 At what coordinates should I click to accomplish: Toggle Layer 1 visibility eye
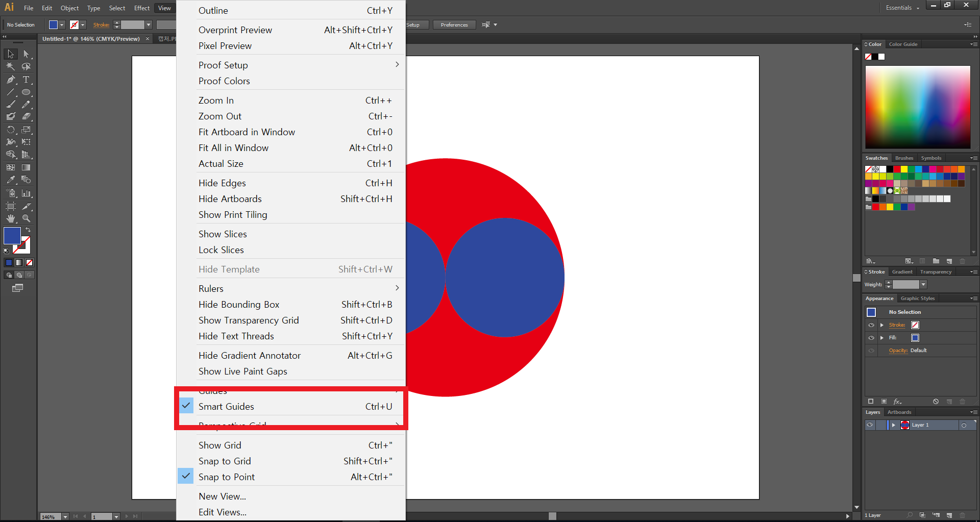coord(870,425)
